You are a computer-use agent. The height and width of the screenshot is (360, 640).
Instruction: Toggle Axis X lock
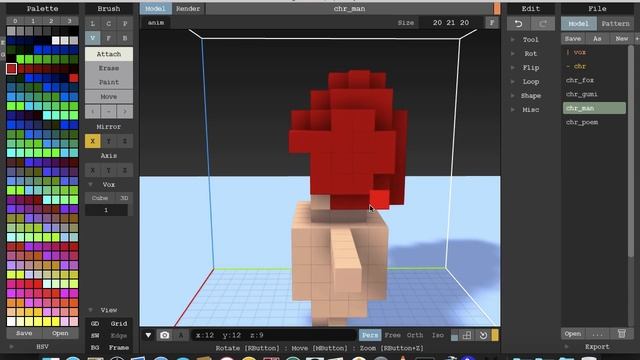[x=93, y=170]
